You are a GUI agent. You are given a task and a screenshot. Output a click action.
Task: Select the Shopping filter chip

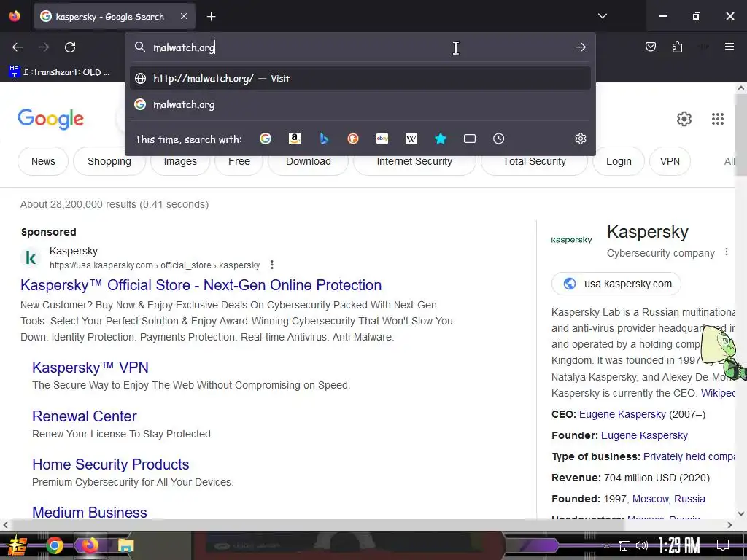click(109, 161)
